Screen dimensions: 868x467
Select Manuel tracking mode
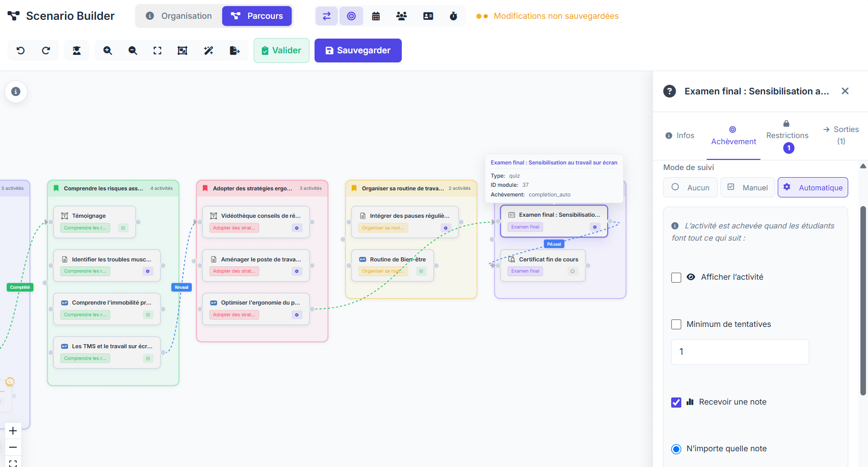[748, 187]
